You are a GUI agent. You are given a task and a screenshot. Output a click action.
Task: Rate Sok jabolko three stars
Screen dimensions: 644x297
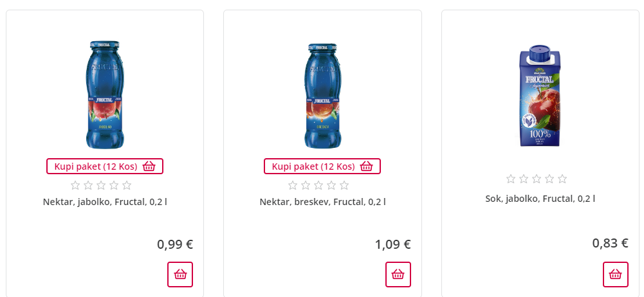(x=537, y=179)
